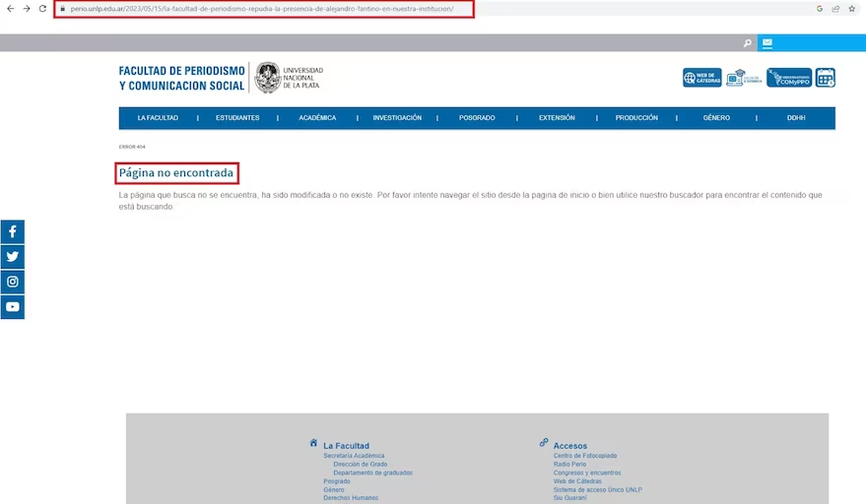Viewport: 866px width, 504px height.
Task: Click the magnifying glass search icon
Action: pos(748,43)
